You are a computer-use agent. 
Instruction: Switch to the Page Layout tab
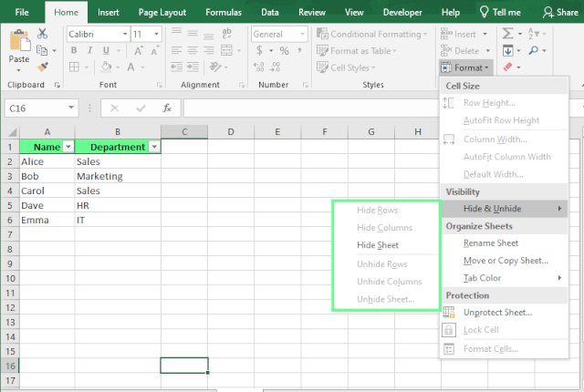(162, 12)
